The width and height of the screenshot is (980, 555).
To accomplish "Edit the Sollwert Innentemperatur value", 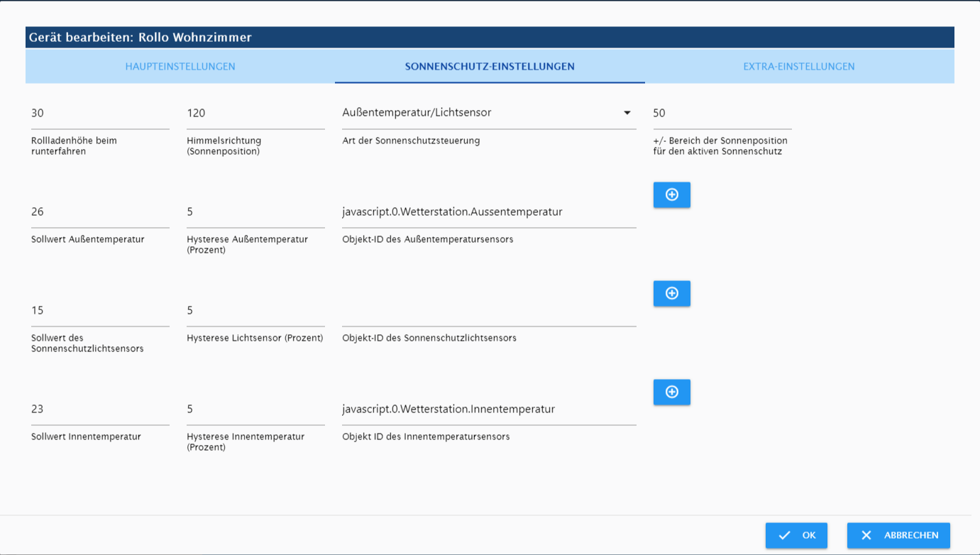I will coord(100,409).
